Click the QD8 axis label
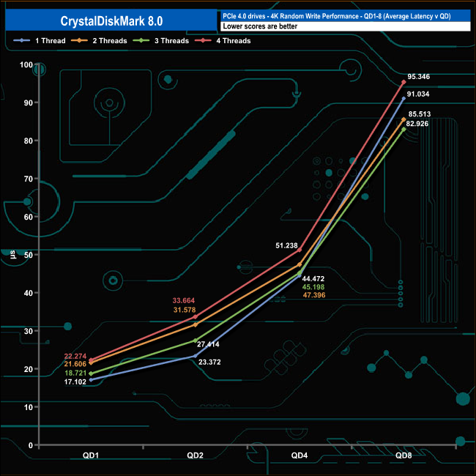The image size is (476, 476). [x=404, y=455]
